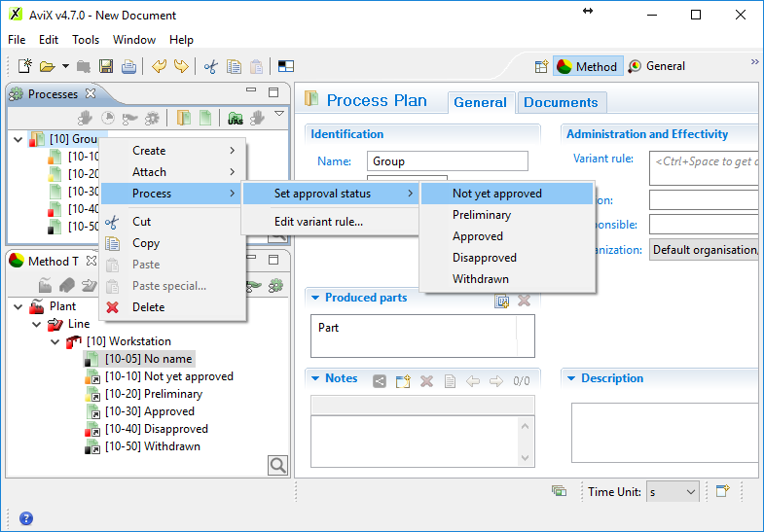Image resolution: width=764 pixels, height=532 pixels.
Task: Click the Save floppy disk icon
Action: point(106,66)
